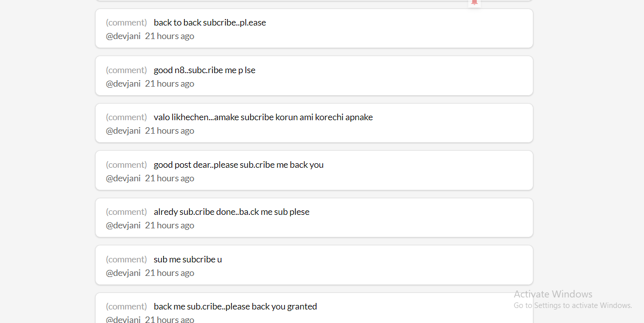Click the (comment) label beside "alredy sub.cribe done"
This screenshot has width=644, height=323.
pyautogui.click(x=126, y=212)
